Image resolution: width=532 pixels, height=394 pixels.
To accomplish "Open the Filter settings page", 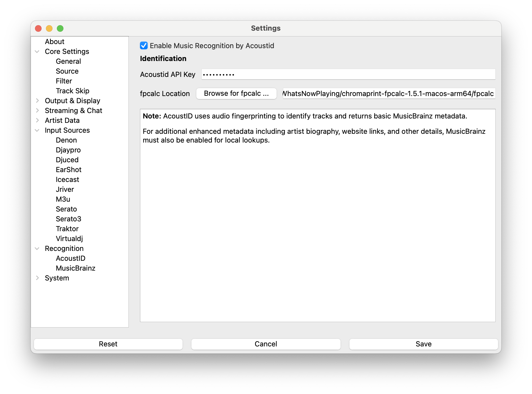I will pos(64,81).
